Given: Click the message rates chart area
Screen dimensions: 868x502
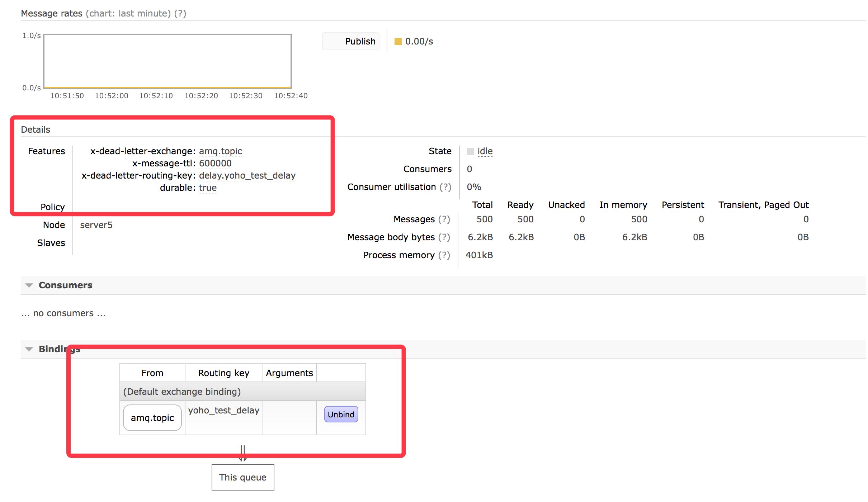Looking at the screenshot, I should click(167, 61).
